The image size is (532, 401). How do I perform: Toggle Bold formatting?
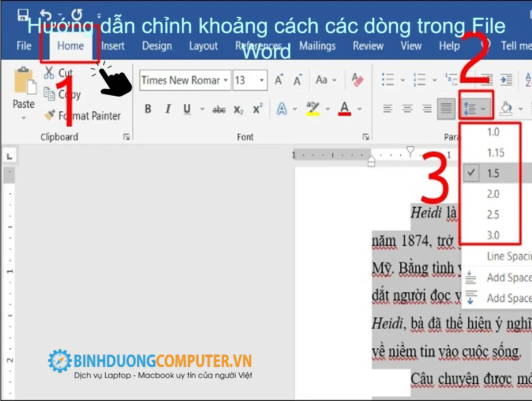pyautogui.click(x=148, y=109)
